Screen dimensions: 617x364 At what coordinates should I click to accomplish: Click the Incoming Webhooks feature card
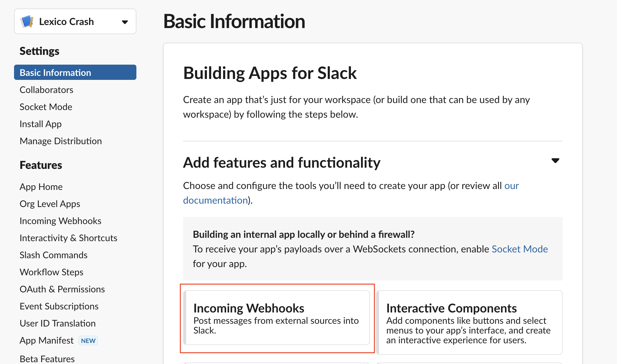(277, 318)
